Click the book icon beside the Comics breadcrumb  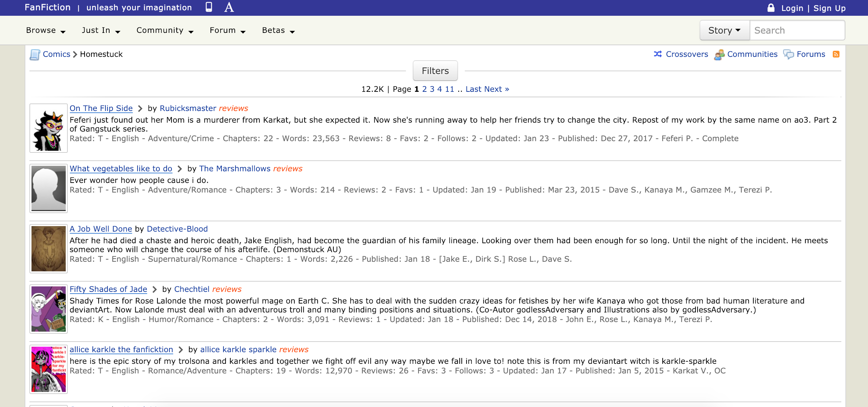(x=35, y=54)
